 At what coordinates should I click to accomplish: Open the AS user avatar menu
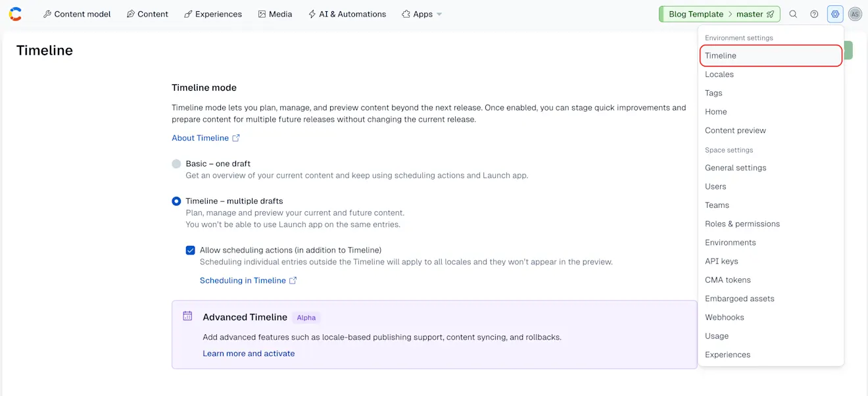point(855,14)
